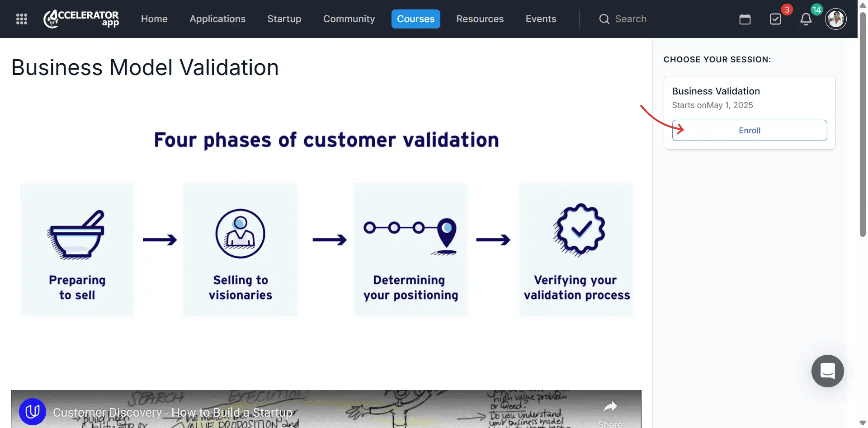Click the Accelerator app logo
This screenshot has width=868, height=428.
81,19
